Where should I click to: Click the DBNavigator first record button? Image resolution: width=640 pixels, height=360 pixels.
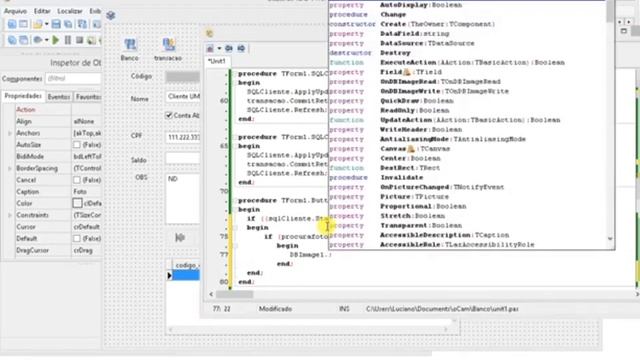click(180, 238)
